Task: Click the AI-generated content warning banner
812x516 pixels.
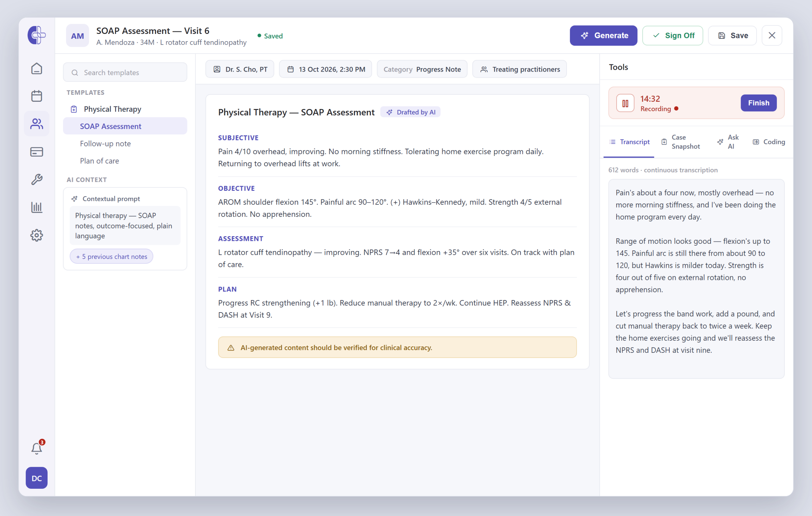Action: (x=397, y=347)
